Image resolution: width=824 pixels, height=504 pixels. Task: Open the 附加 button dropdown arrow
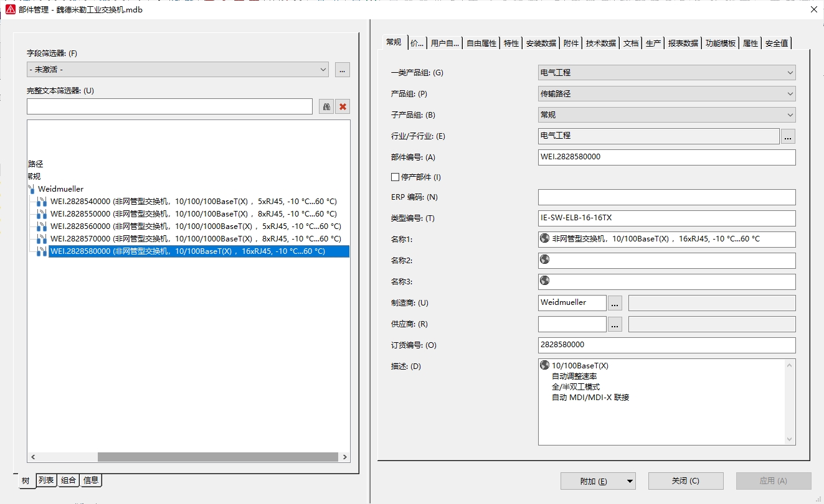[x=630, y=481]
